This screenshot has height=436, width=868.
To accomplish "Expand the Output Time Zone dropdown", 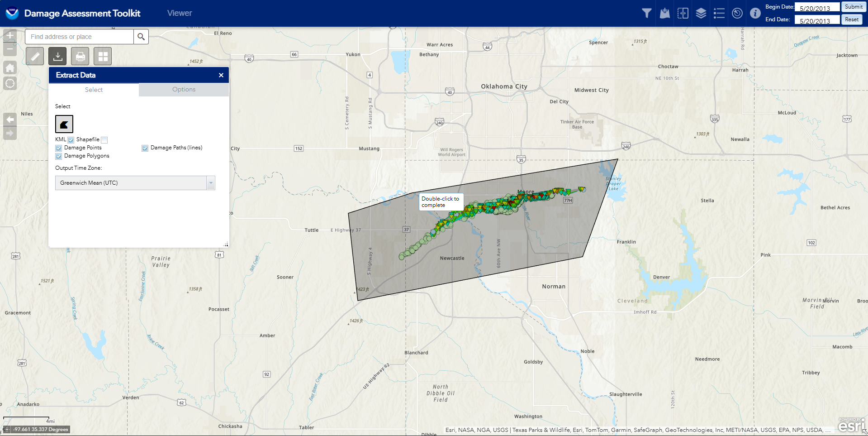I will click(211, 183).
